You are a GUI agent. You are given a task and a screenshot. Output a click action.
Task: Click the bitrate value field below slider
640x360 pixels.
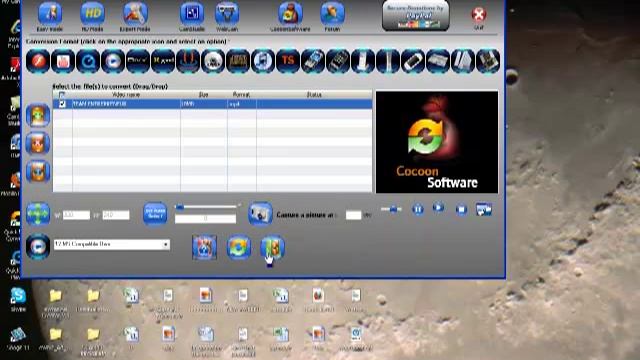205,219
